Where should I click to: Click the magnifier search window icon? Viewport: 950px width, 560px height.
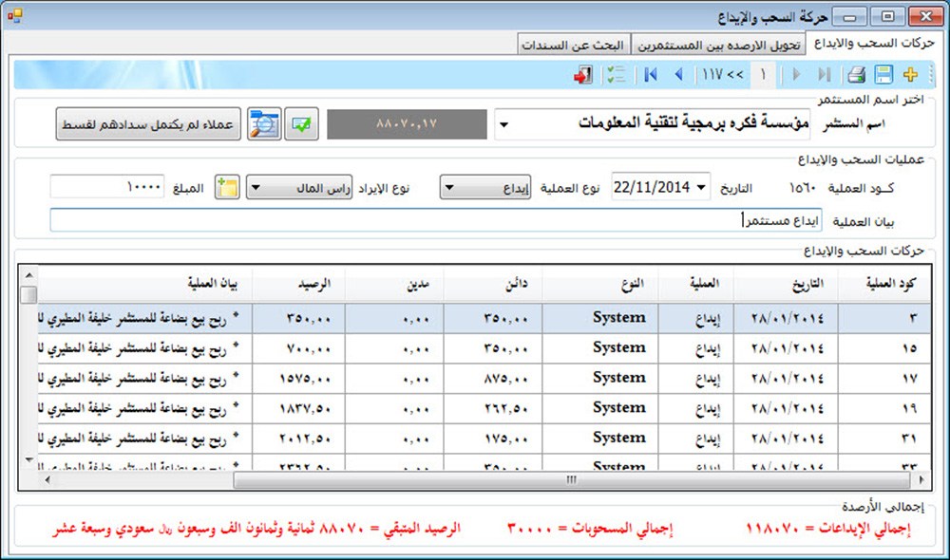pyautogui.click(x=264, y=125)
